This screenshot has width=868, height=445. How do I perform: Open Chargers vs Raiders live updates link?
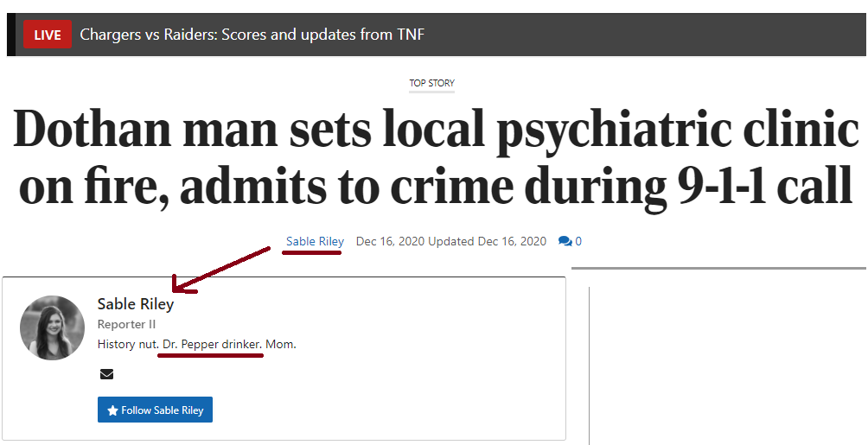[252, 35]
